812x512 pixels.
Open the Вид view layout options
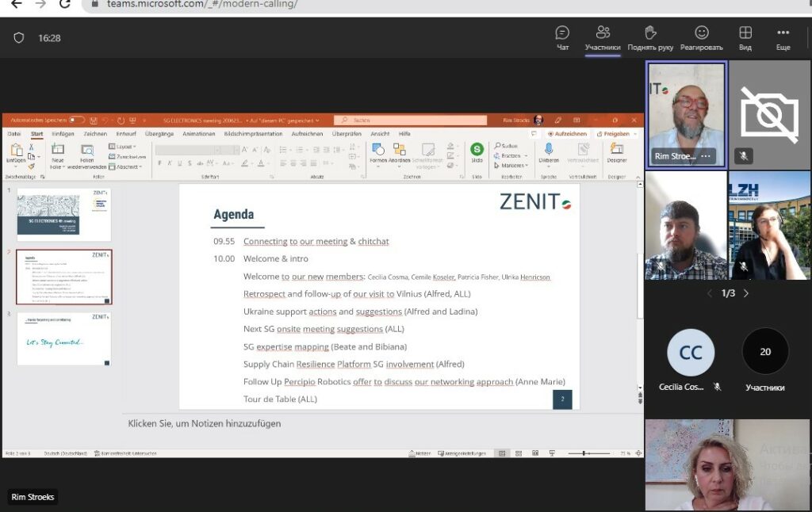[745, 37]
